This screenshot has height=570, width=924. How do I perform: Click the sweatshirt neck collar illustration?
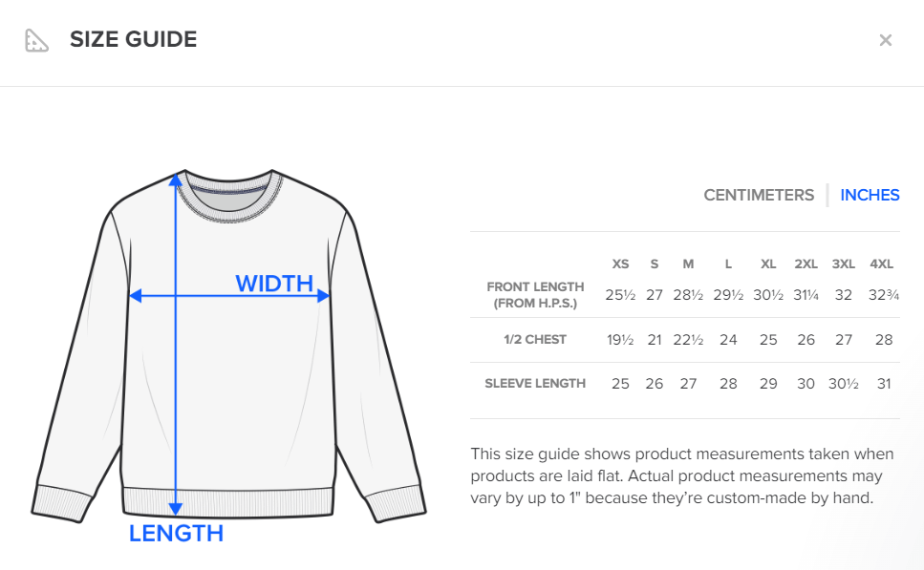229,193
